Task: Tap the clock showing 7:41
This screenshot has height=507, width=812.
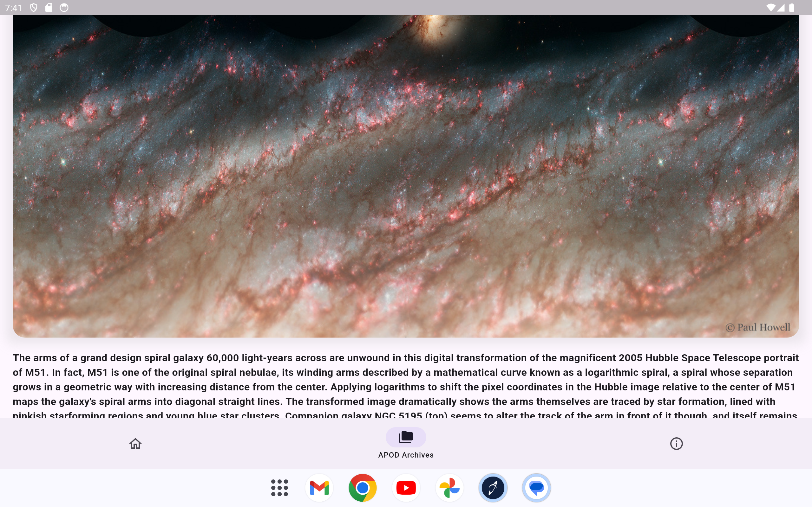Action: coord(13,7)
